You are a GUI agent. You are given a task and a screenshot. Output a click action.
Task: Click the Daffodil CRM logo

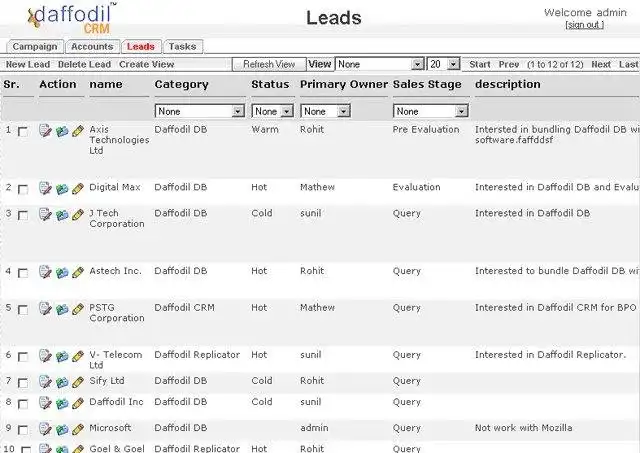pyautogui.click(x=71, y=18)
